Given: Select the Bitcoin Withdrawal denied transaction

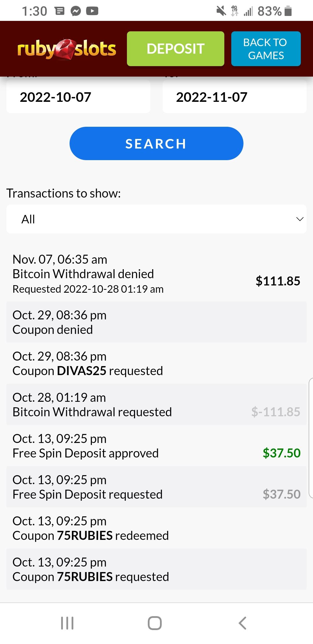Looking at the screenshot, I should pos(156,274).
